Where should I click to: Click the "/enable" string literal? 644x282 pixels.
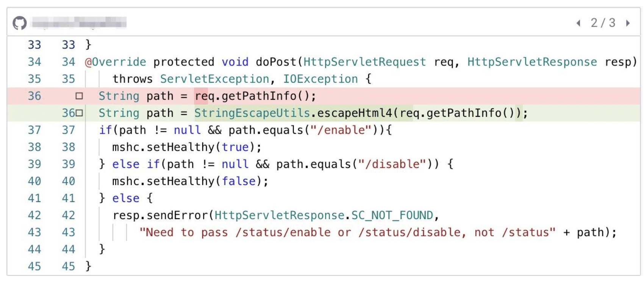point(341,130)
